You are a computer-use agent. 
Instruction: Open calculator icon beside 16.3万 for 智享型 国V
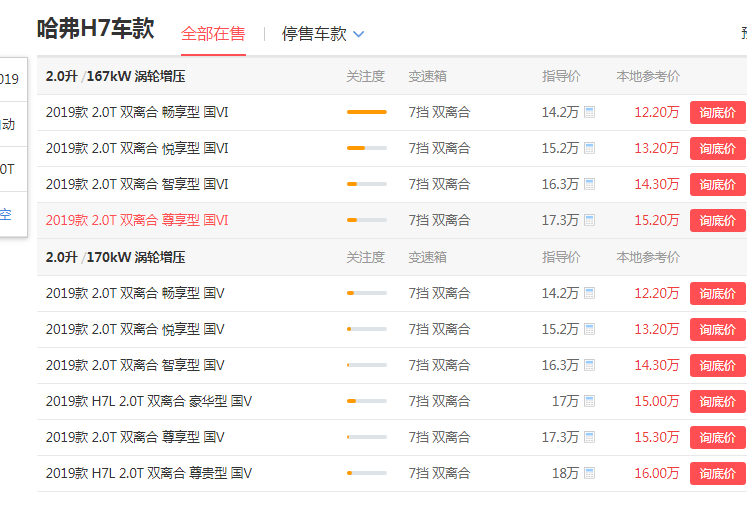tap(589, 365)
